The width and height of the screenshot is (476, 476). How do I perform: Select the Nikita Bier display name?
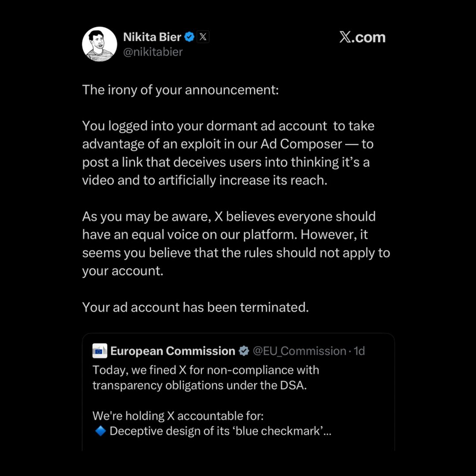152,37
